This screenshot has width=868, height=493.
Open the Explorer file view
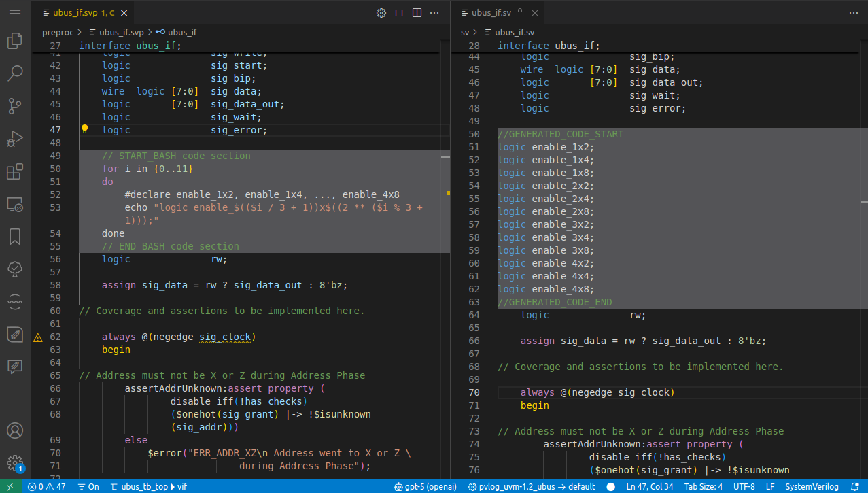[x=15, y=40]
